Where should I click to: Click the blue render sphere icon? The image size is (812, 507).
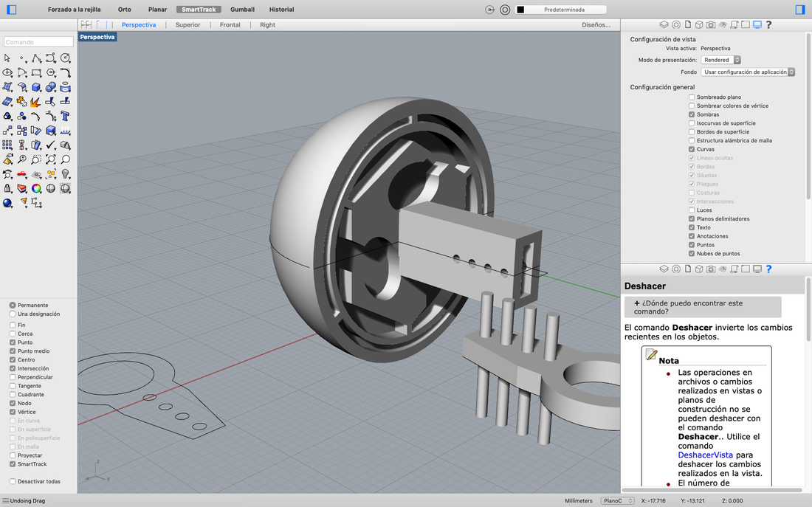click(7, 203)
